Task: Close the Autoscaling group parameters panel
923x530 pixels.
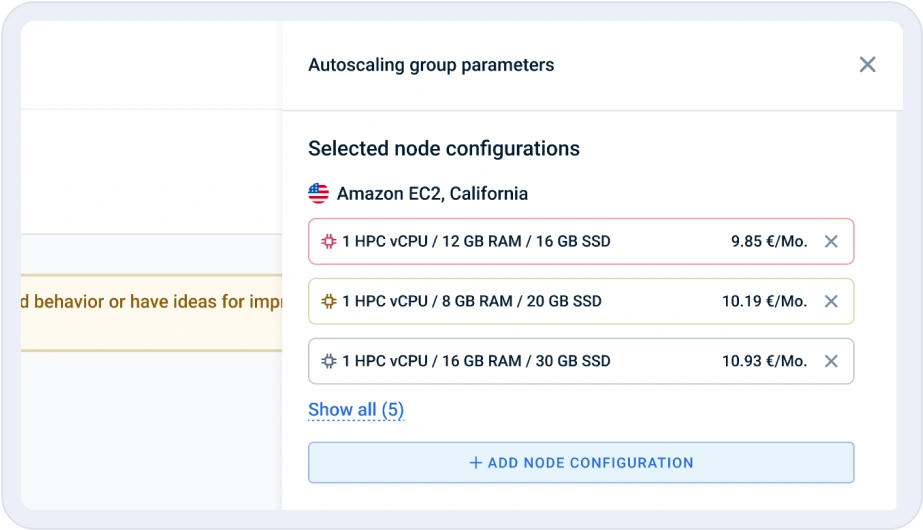Action: [x=867, y=65]
